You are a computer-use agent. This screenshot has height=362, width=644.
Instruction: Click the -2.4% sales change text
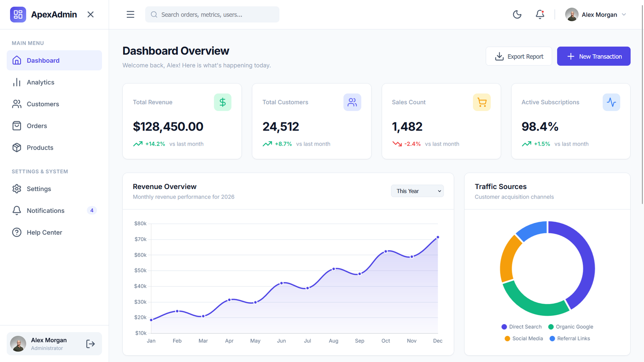(413, 144)
